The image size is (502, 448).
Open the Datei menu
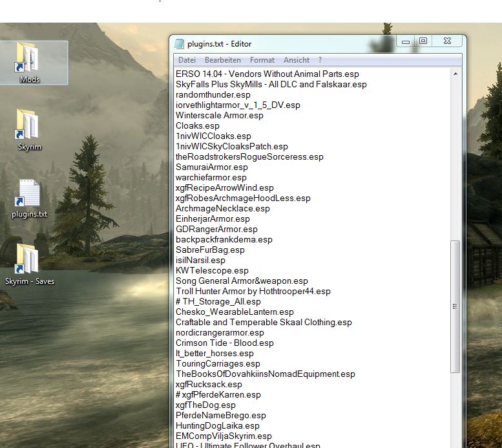187,60
